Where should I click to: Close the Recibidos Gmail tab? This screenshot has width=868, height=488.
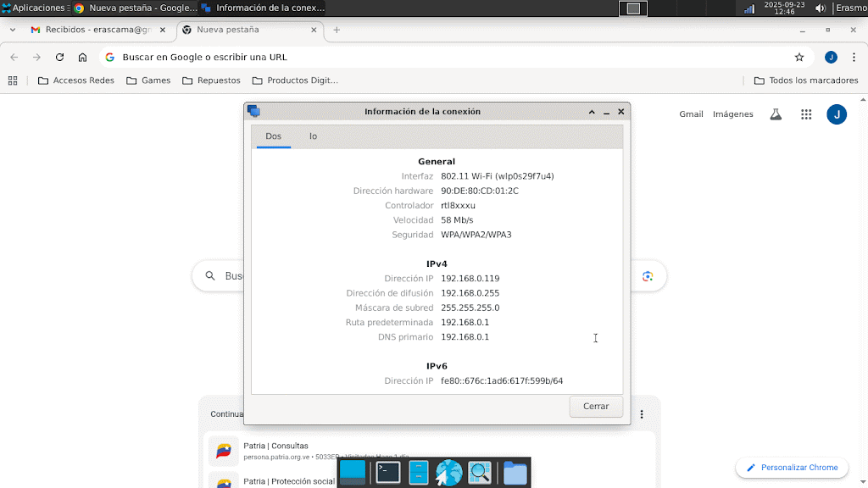162,30
